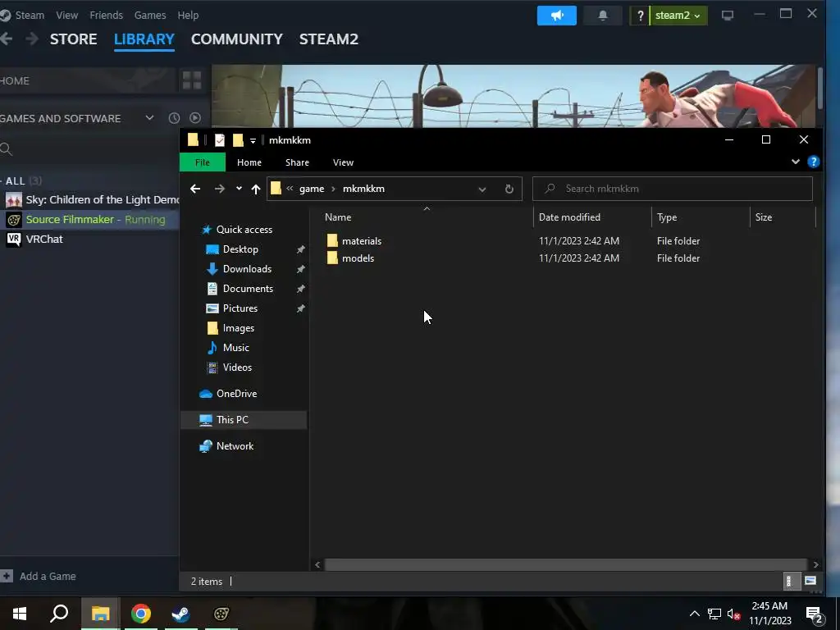The width and height of the screenshot is (840, 630).
Task: Open Steam notifications bell
Action: [603, 16]
